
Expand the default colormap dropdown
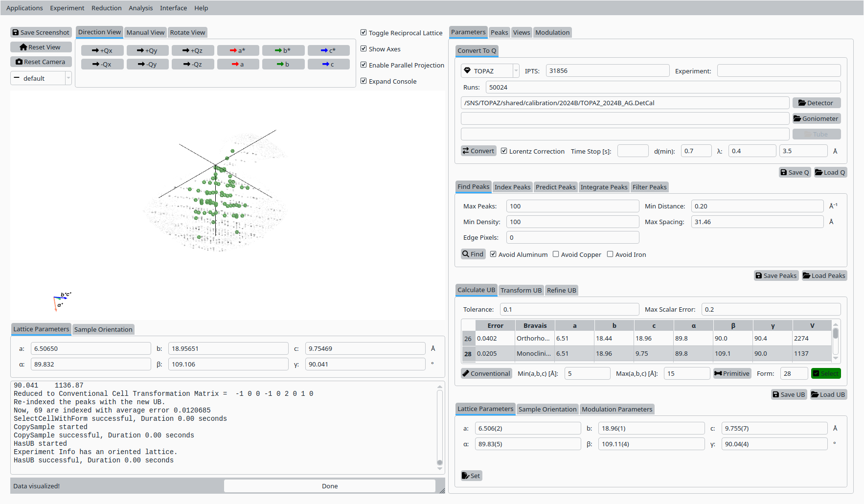click(x=41, y=78)
